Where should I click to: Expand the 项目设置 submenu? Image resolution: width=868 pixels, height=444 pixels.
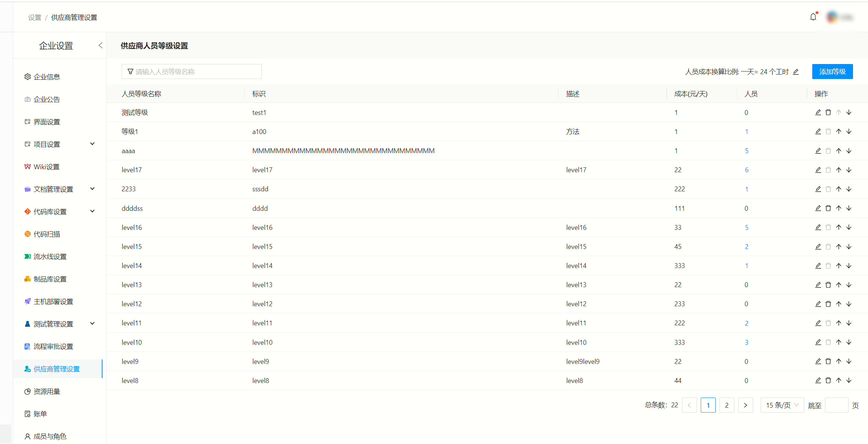(x=92, y=144)
